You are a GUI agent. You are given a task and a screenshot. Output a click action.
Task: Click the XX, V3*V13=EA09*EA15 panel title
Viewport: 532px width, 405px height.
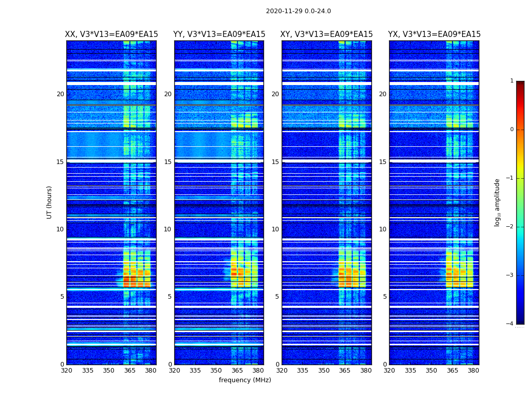pos(111,34)
